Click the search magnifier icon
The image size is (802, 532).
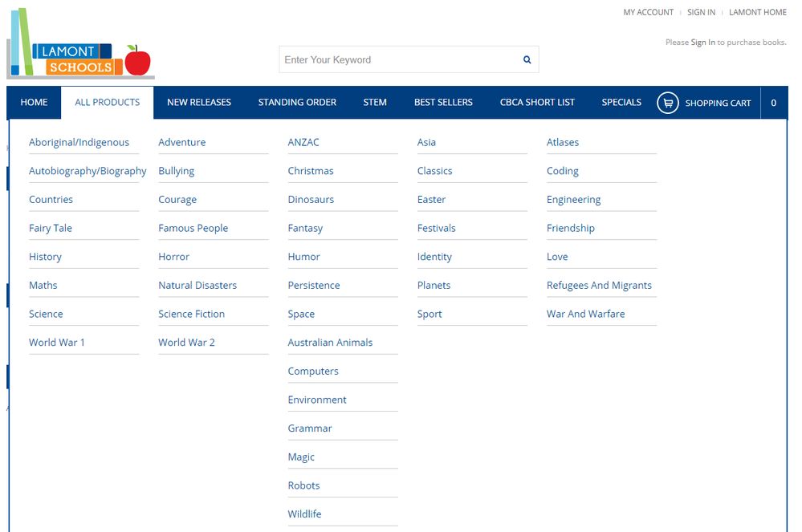(x=527, y=59)
